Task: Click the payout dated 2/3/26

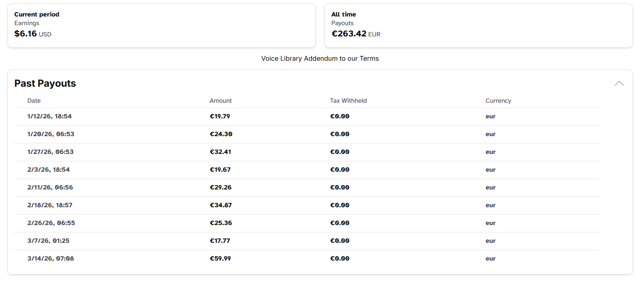Action: pos(48,170)
